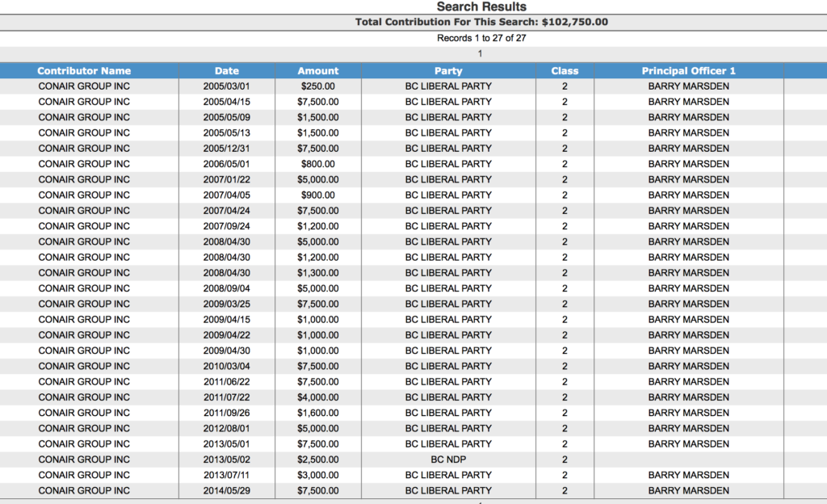
Task: Select the $4,000.00 amount cell
Action: [318, 397]
